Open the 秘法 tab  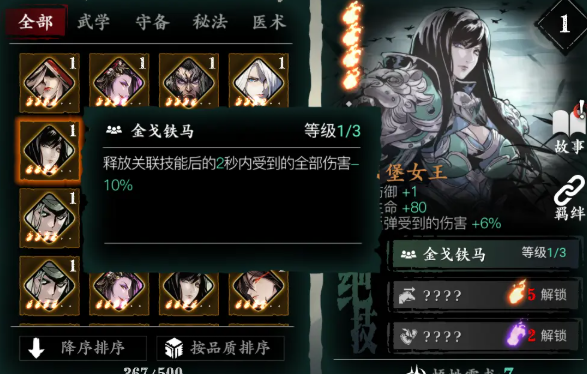click(x=210, y=22)
